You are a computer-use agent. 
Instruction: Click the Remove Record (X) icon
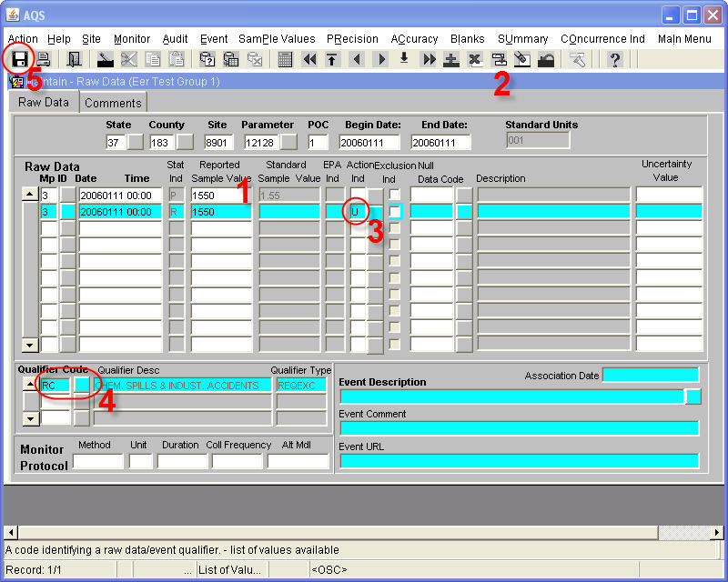tap(474, 59)
